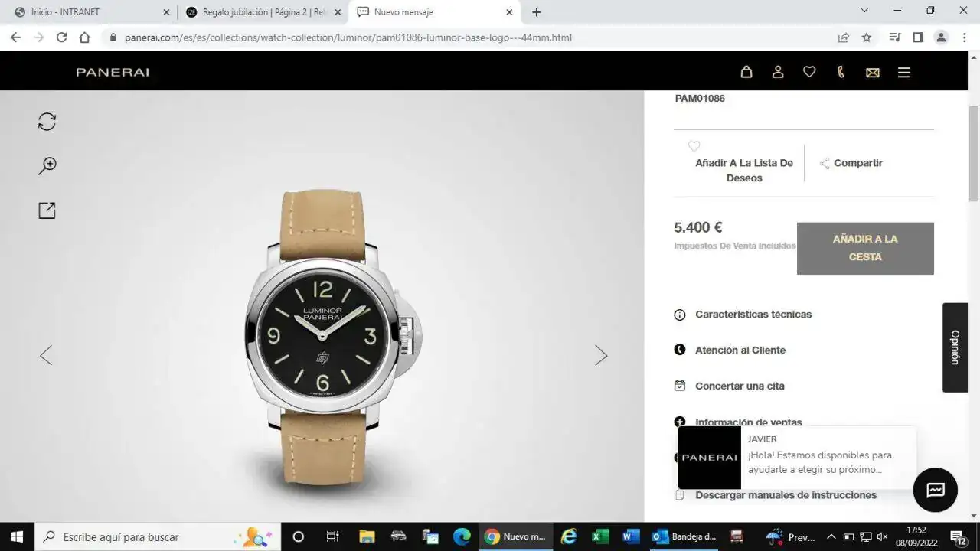Click the 360 rotate view icon
Image resolution: width=980 pixels, height=551 pixels.
coord(47,122)
